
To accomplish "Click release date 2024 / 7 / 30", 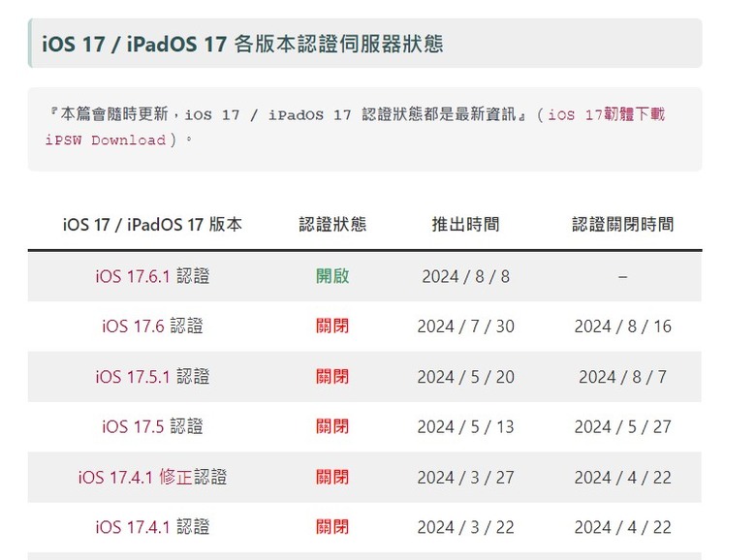I will (466, 327).
